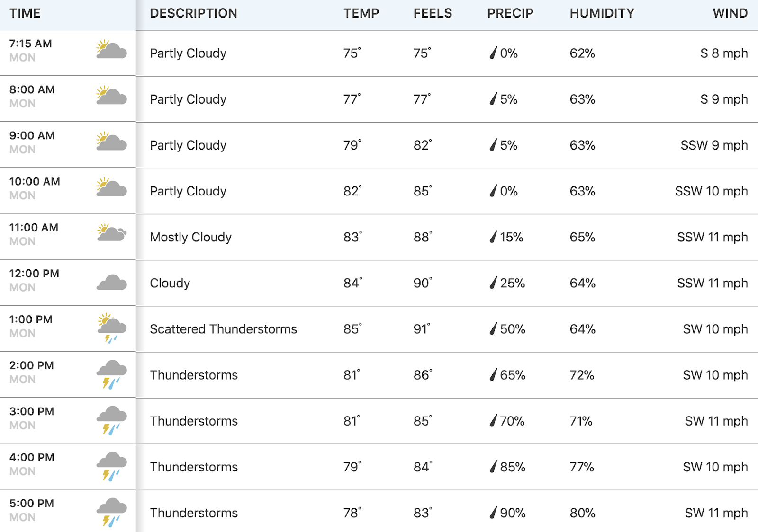Click the partly cloudy icon at 9:00 AM
The height and width of the screenshot is (532, 758).
coord(111,141)
